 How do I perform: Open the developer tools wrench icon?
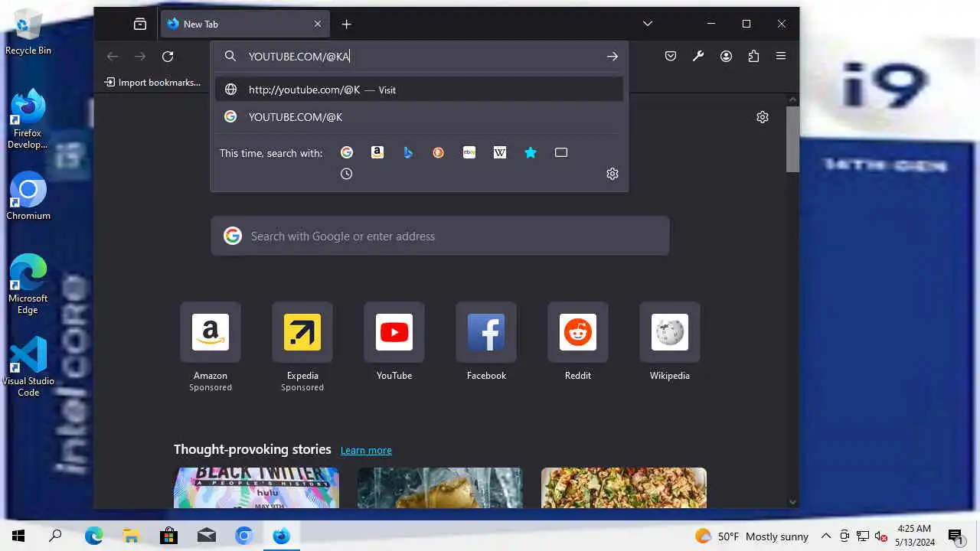698,56
